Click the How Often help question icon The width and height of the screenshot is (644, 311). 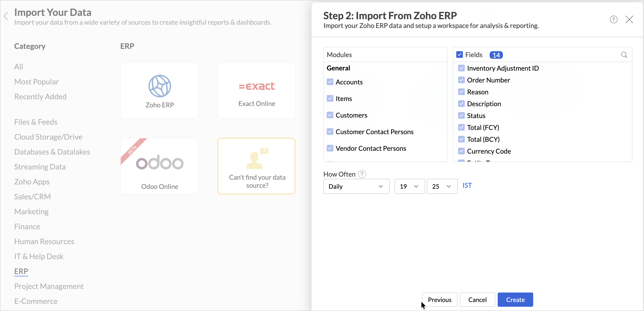coord(362,174)
